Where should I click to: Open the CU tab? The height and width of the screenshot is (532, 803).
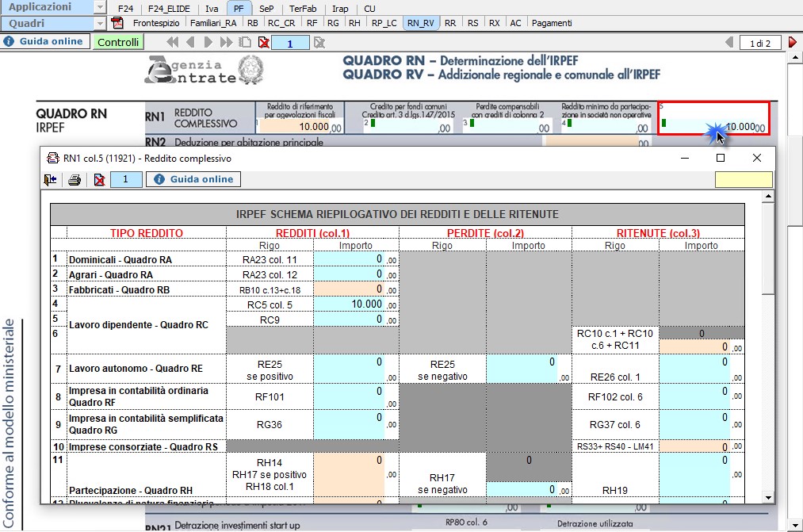(369, 9)
